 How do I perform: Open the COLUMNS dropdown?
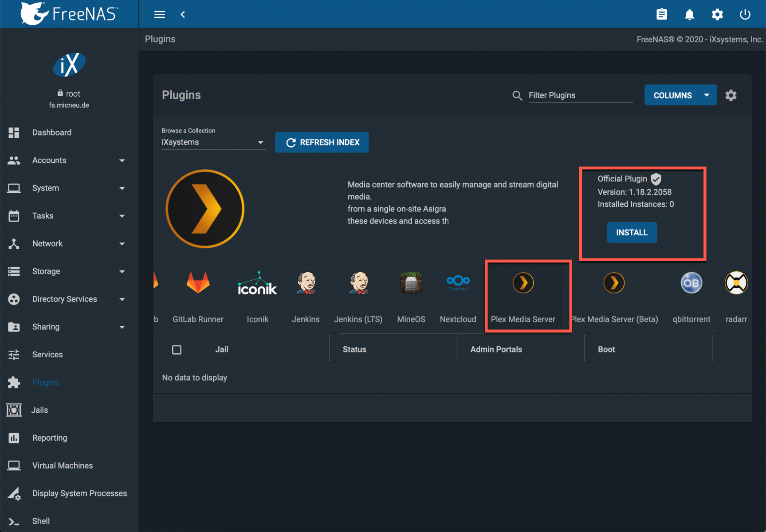tap(680, 95)
